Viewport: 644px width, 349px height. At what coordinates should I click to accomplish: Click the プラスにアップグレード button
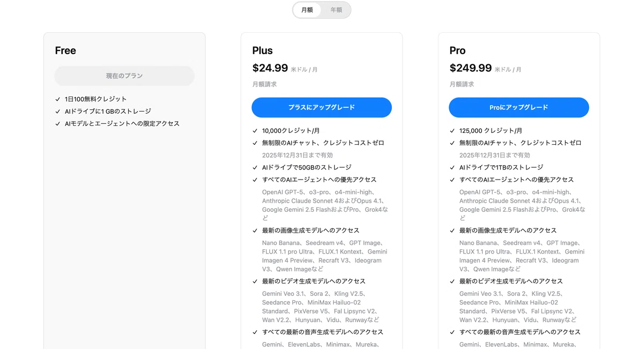[321, 107]
